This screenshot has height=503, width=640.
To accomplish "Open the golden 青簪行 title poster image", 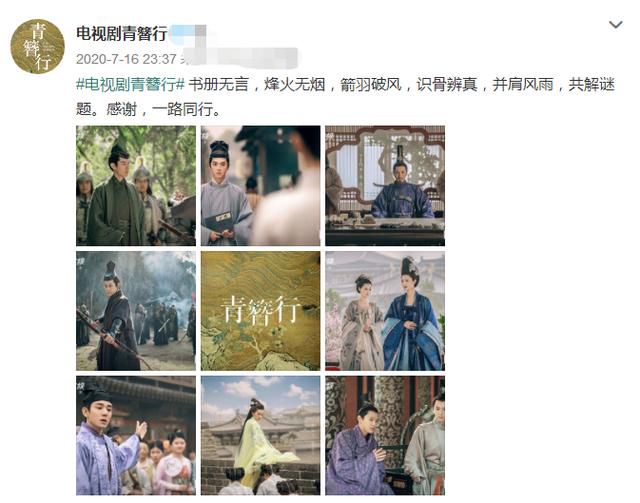I will (x=260, y=311).
